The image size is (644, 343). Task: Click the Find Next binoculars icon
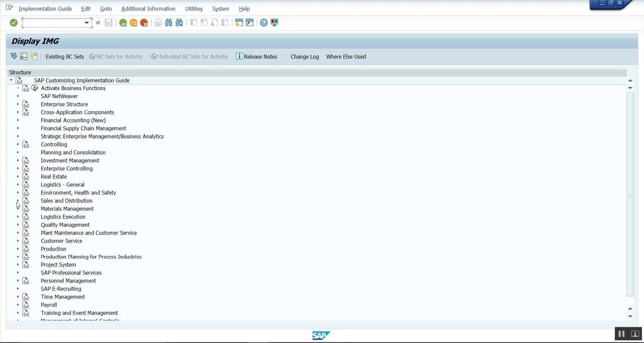[179, 23]
